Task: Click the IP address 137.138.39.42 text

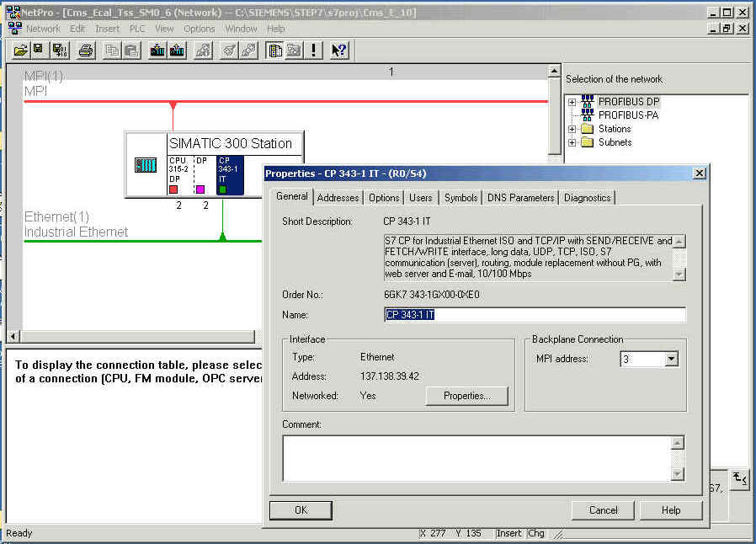Action: tap(390, 376)
